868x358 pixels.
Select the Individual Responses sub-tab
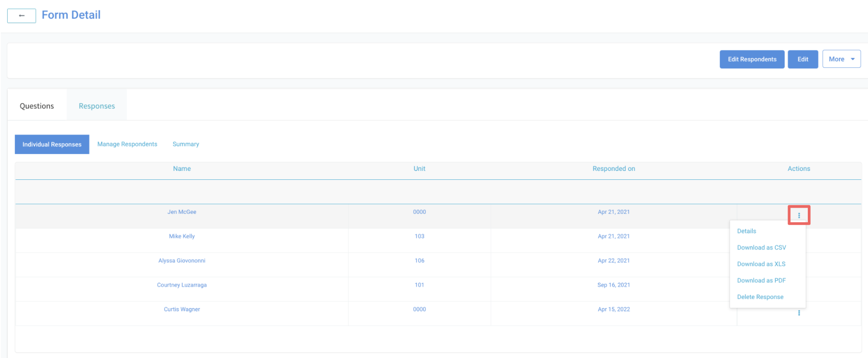[x=52, y=144]
